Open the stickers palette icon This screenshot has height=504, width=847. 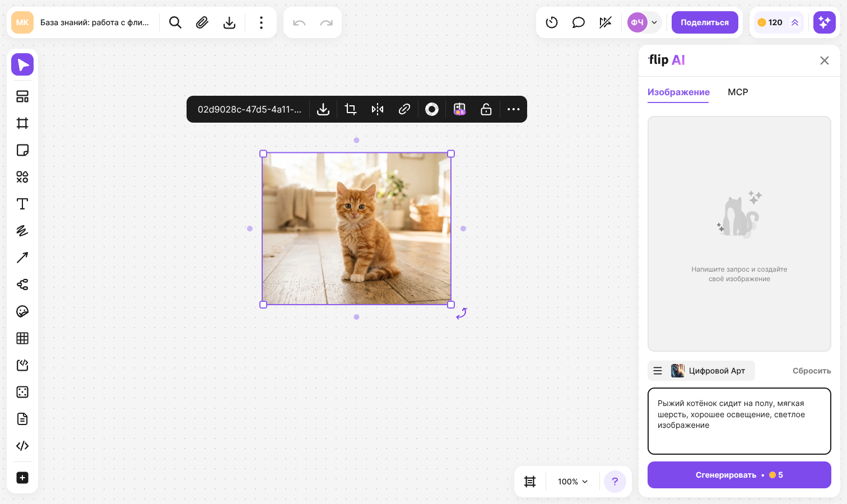pyautogui.click(x=22, y=311)
